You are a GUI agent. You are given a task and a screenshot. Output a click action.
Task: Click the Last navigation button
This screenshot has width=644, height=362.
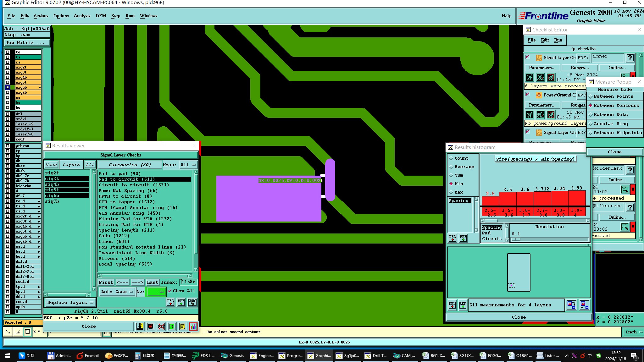point(152,282)
